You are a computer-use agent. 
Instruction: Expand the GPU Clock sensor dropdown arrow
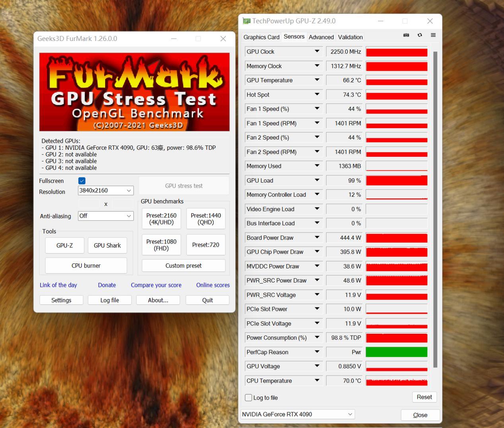pos(317,51)
